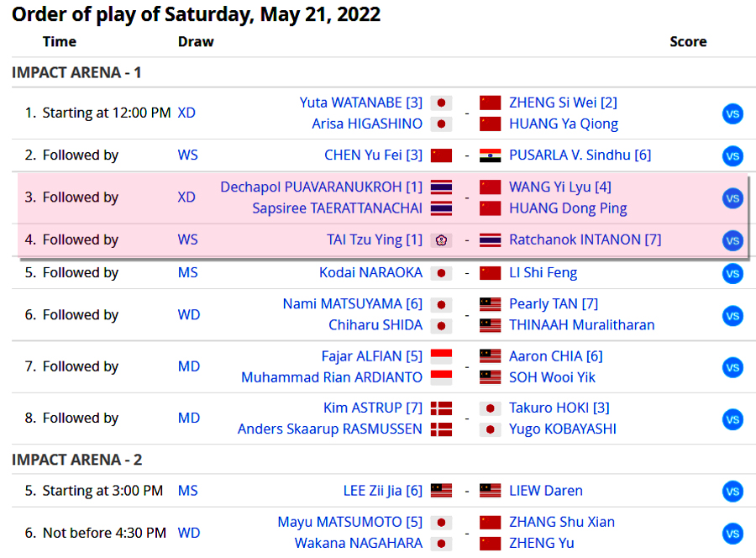This screenshot has height=558, width=756.
Task: Click VS icon for Naraoka vs Li Shi Feng
Action: click(732, 273)
